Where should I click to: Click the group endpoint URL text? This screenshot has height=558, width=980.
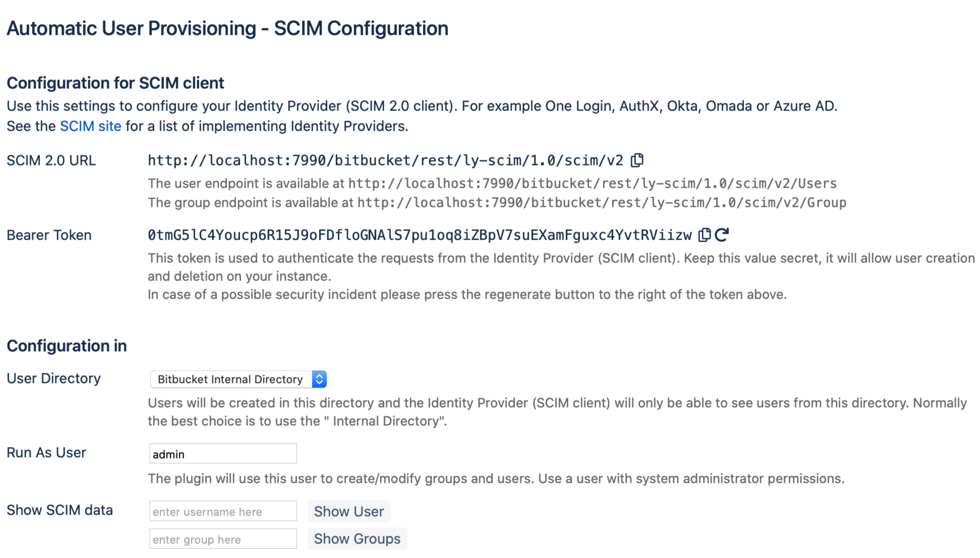600,202
